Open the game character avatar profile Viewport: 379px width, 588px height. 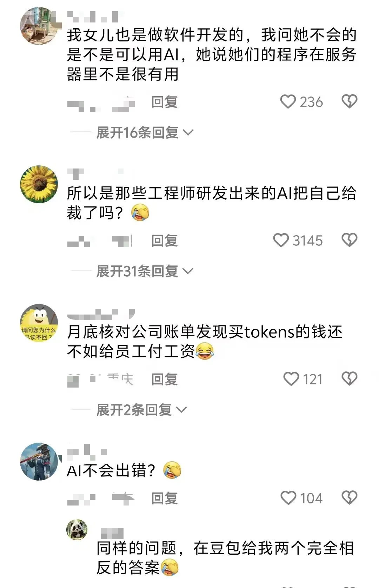tap(39, 461)
